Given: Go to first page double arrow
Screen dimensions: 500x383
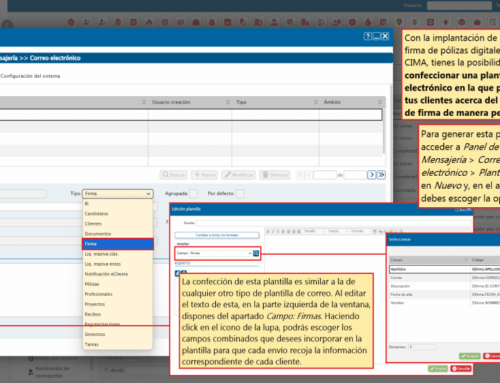Looking at the screenshot, I should (x=300, y=175).
